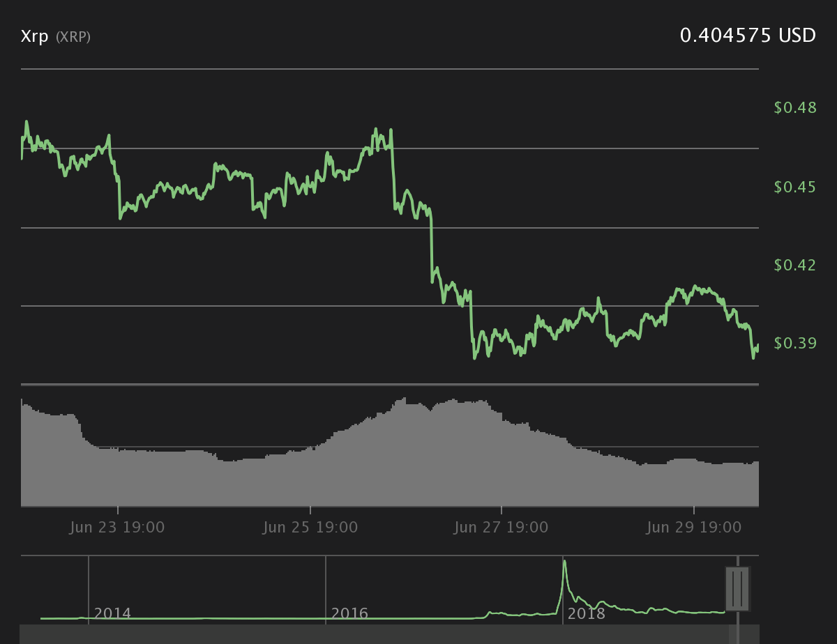
Task: Click the price line's lowest dip near Jun 27
Action: coord(475,358)
